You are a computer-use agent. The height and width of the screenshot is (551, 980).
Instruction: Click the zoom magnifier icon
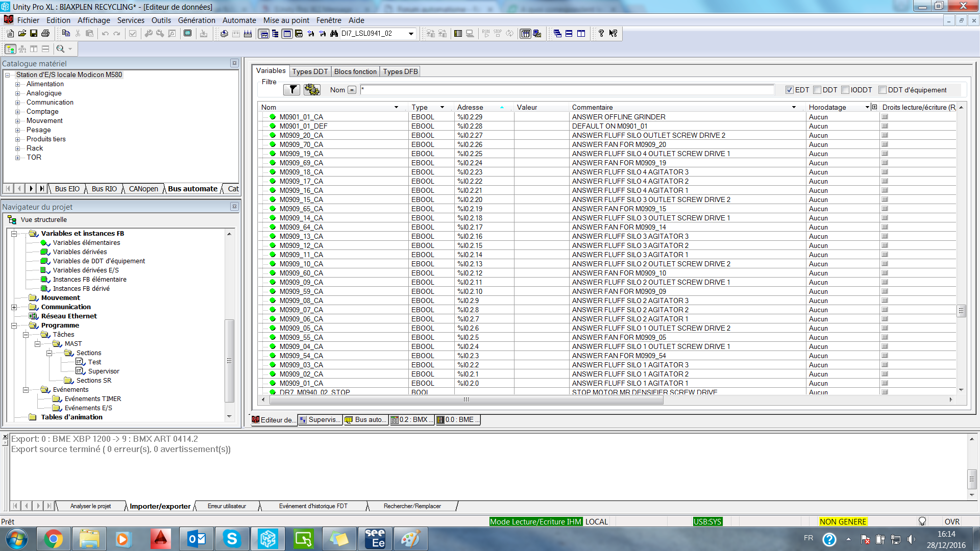(x=61, y=49)
